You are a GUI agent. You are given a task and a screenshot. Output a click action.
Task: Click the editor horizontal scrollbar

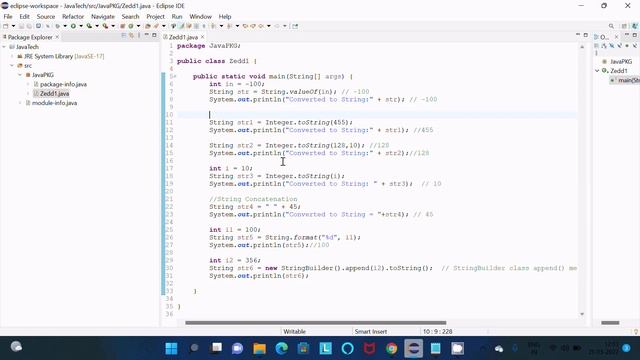point(316,323)
